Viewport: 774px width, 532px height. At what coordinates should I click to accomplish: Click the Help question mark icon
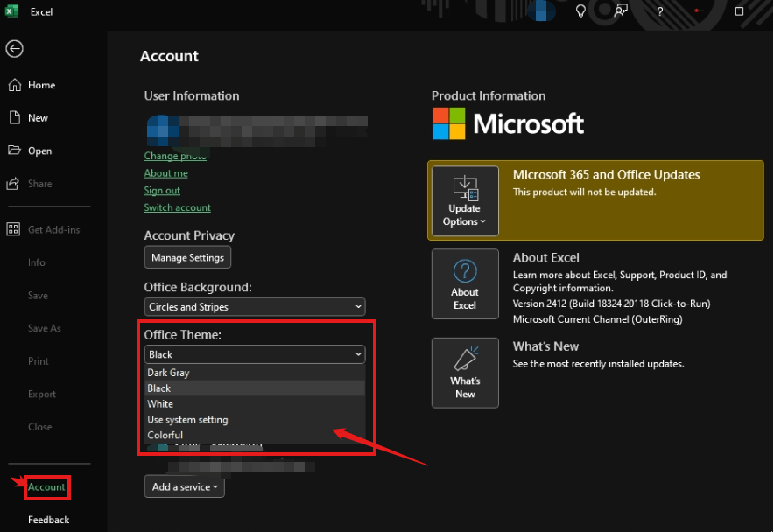coord(659,11)
